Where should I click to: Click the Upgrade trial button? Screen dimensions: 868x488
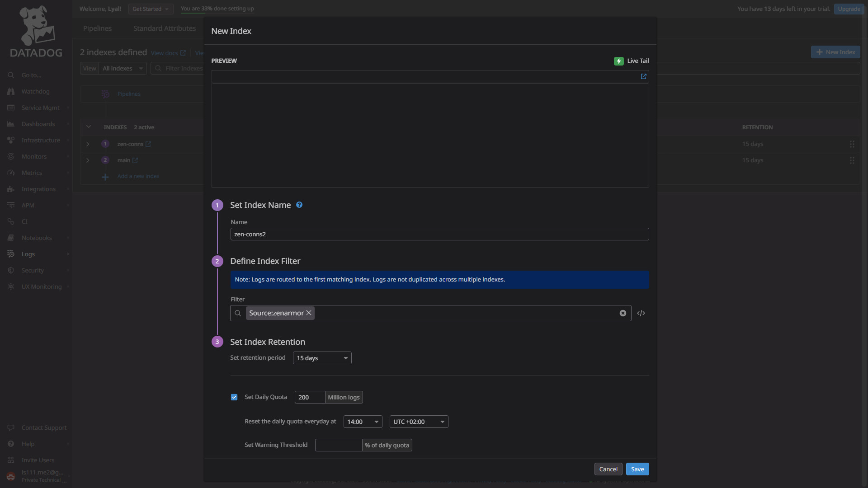point(849,9)
